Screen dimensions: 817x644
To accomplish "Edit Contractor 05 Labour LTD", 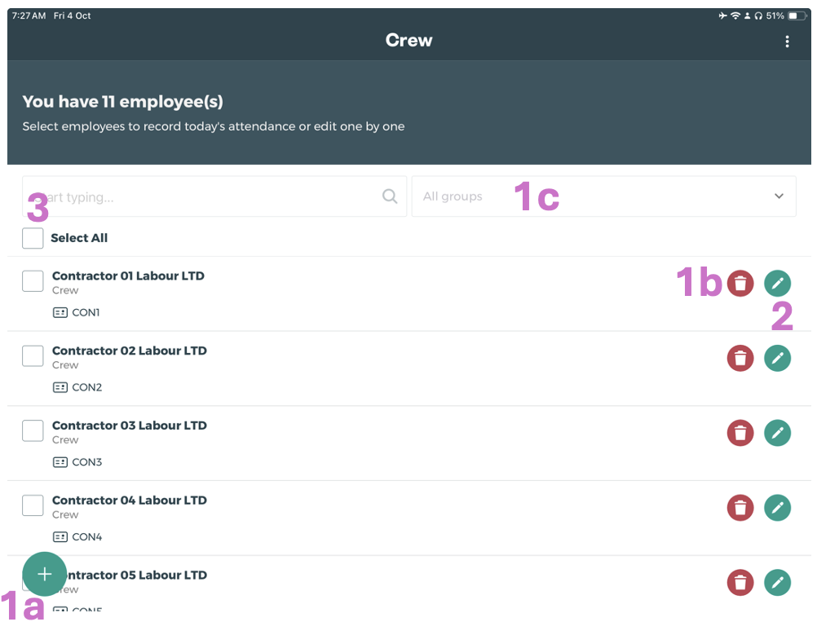I will [x=777, y=582].
